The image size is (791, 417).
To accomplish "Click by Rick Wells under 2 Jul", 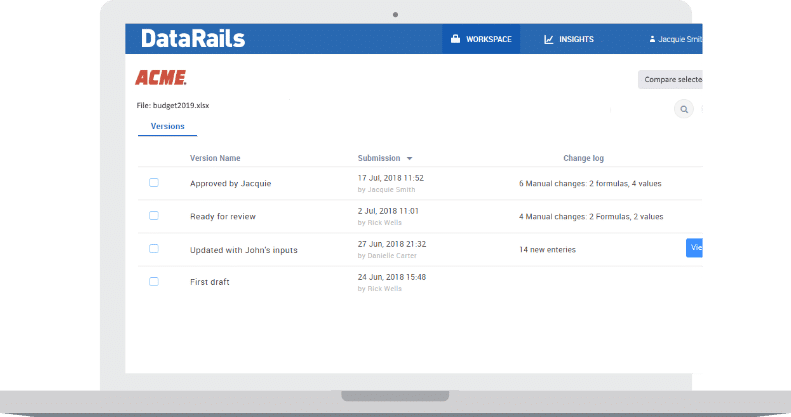I will click(x=380, y=222).
